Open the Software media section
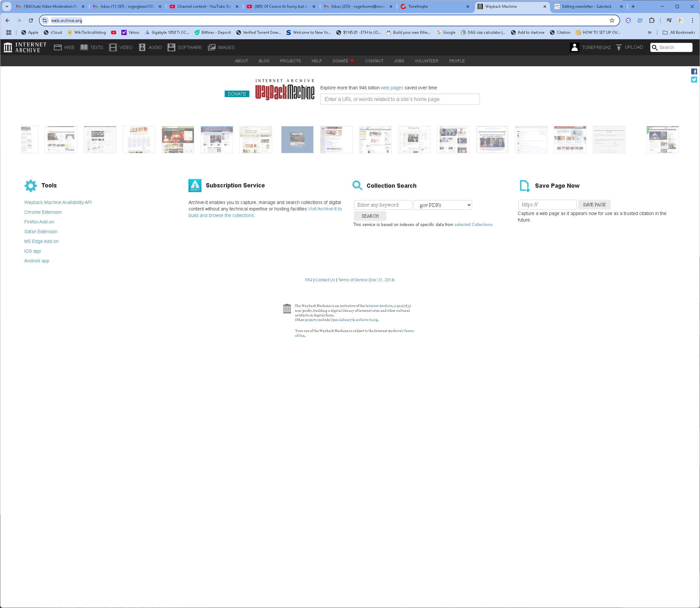This screenshot has height=608, width=700. pyautogui.click(x=184, y=47)
